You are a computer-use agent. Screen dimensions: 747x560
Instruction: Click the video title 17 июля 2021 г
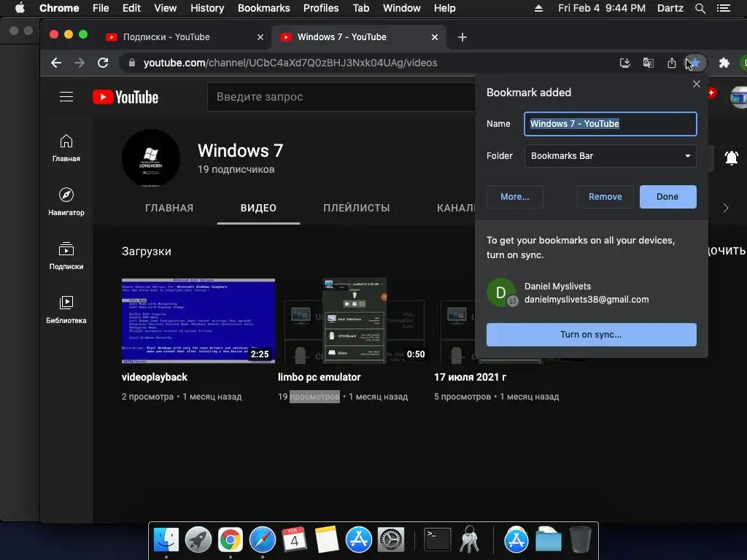point(470,377)
